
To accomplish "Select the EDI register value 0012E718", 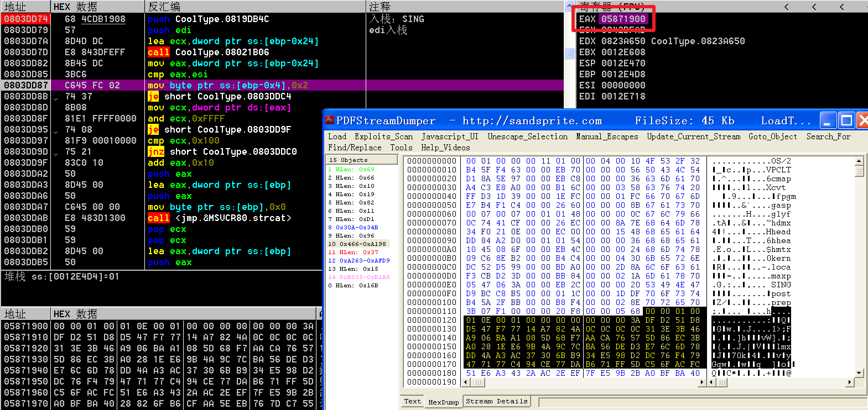I will [623, 96].
